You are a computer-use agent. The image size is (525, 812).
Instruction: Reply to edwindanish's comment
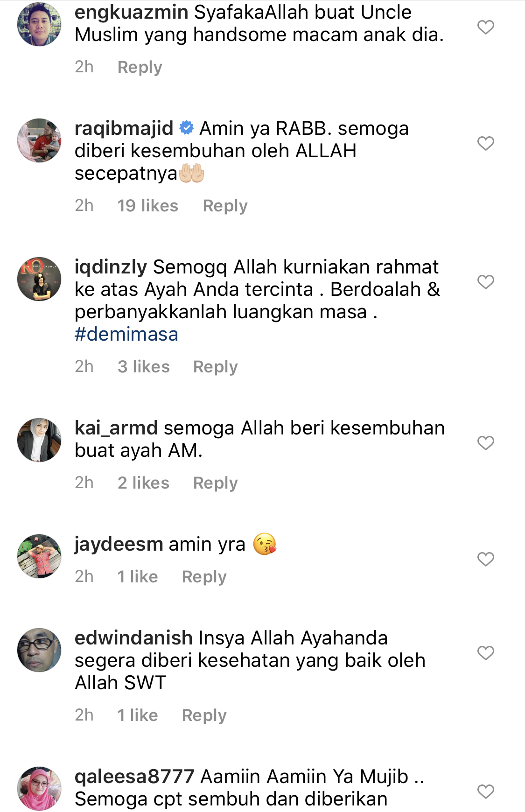pyautogui.click(x=204, y=715)
